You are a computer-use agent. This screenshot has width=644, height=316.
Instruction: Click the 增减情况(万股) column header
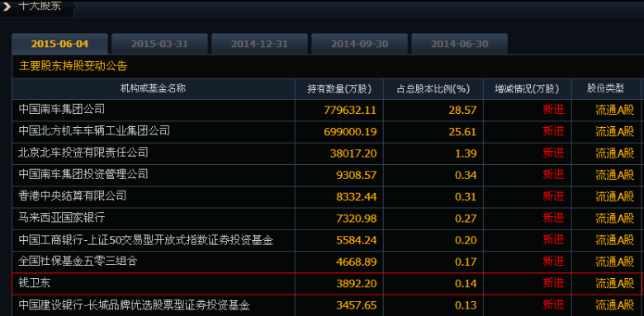528,88
